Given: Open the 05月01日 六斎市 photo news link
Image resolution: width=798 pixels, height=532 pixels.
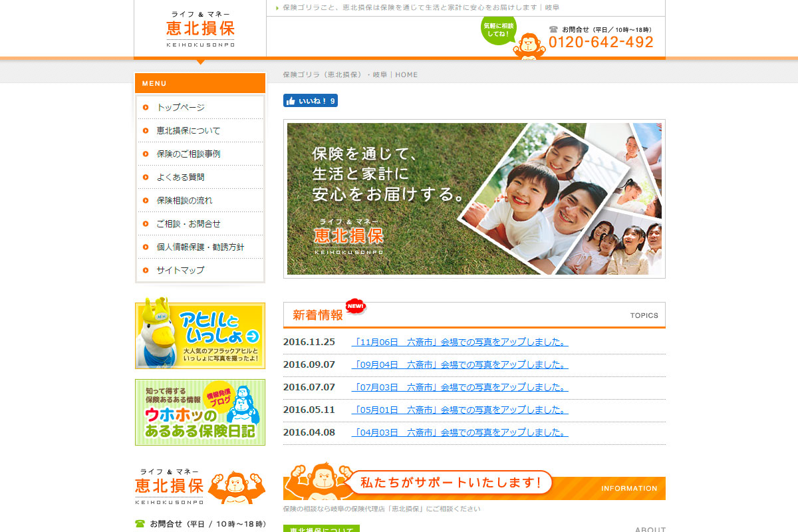Looking at the screenshot, I should [460, 410].
